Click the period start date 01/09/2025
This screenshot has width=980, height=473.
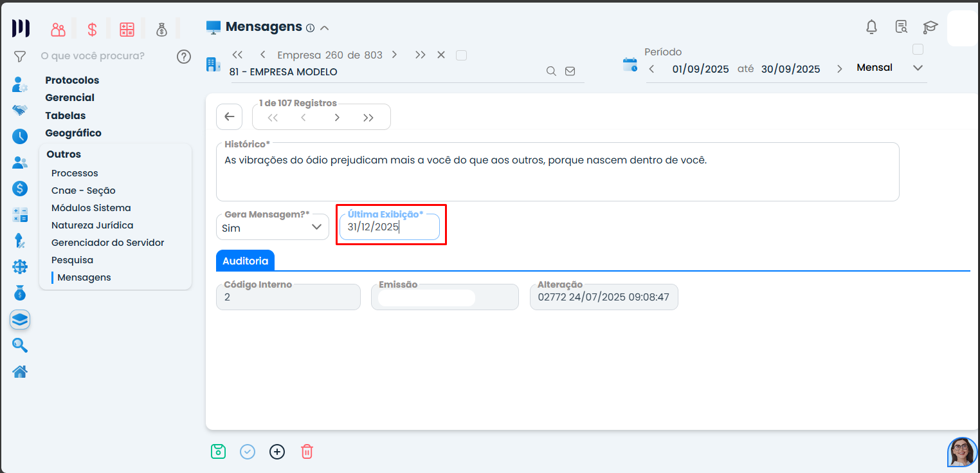701,69
